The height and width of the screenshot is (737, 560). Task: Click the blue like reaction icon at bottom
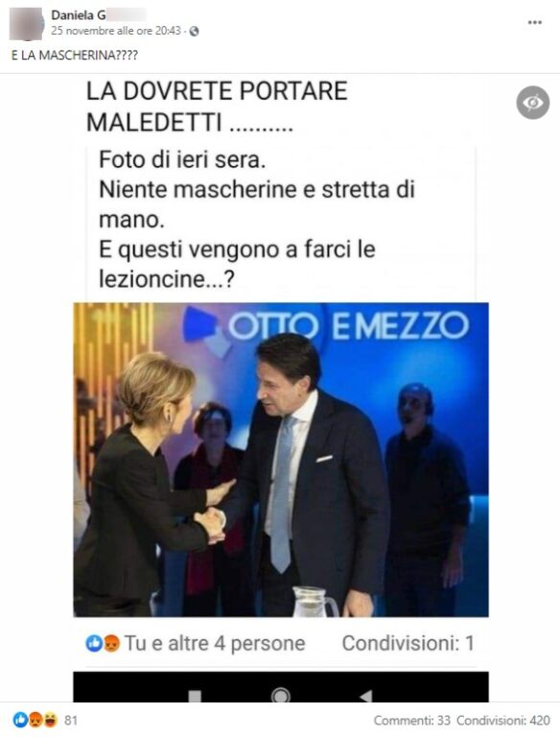20,720
